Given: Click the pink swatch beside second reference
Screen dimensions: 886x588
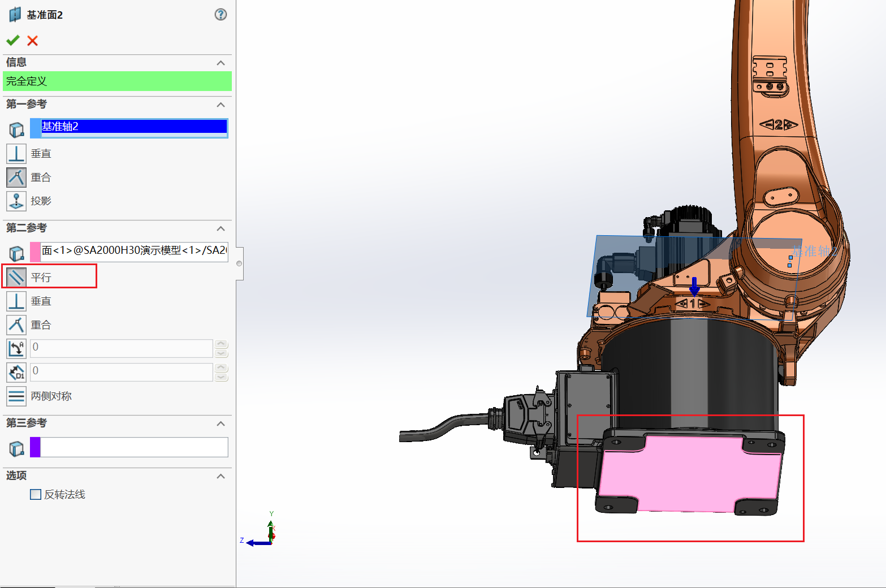Looking at the screenshot, I should [x=35, y=251].
